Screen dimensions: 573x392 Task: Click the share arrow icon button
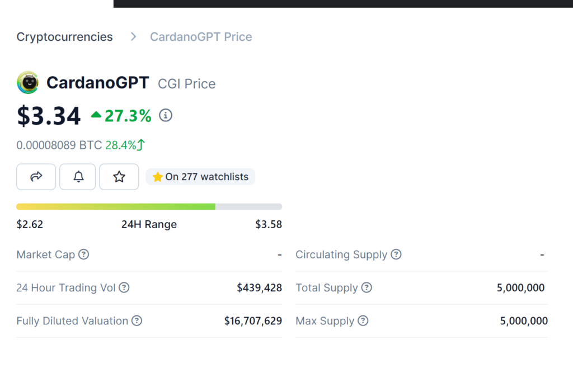[36, 177]
